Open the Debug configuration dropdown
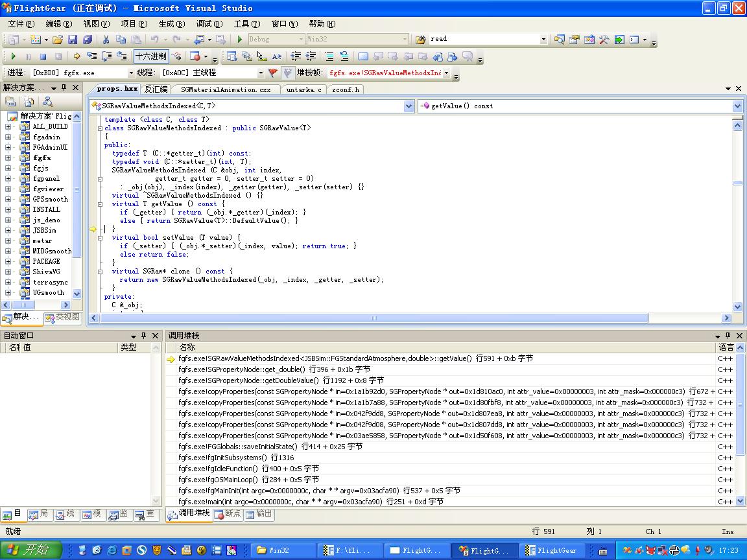The width and height of the screenshot is (747, 560). tap(301, 39)
